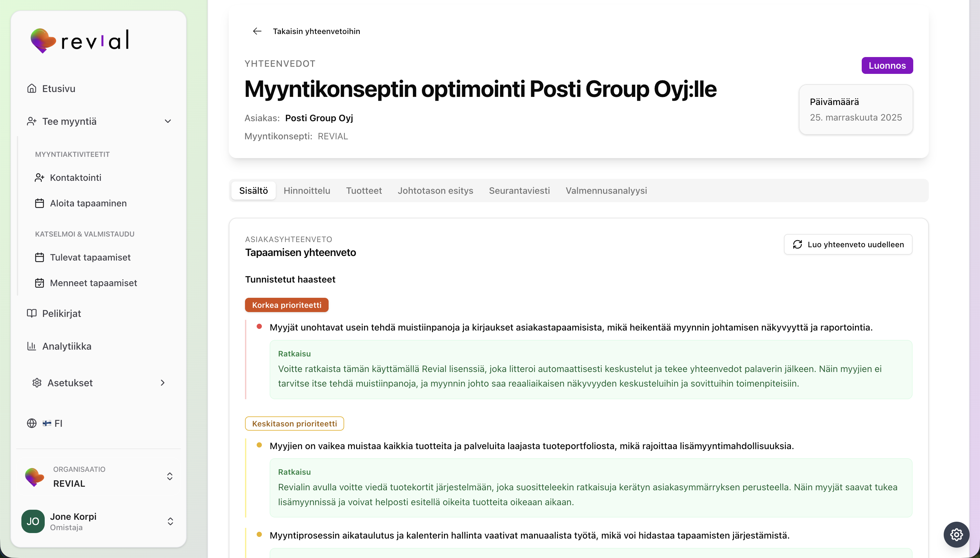Viewport: 980px width, 558px height.
Task: Open the Johtotason esitys tab
Action: coord(435,191)
